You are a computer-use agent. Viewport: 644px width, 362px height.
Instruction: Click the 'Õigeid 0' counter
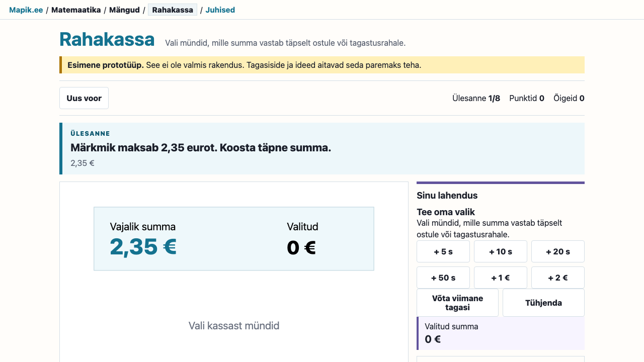(569, 98)
